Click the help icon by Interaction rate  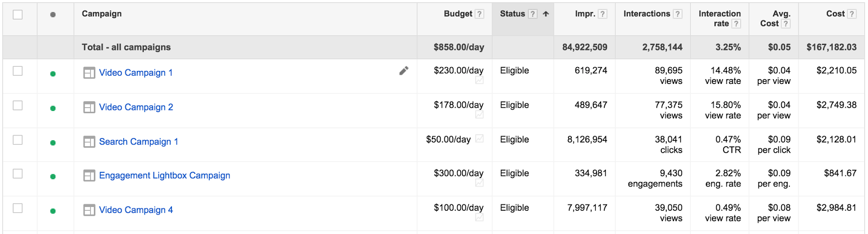point(736,24)
